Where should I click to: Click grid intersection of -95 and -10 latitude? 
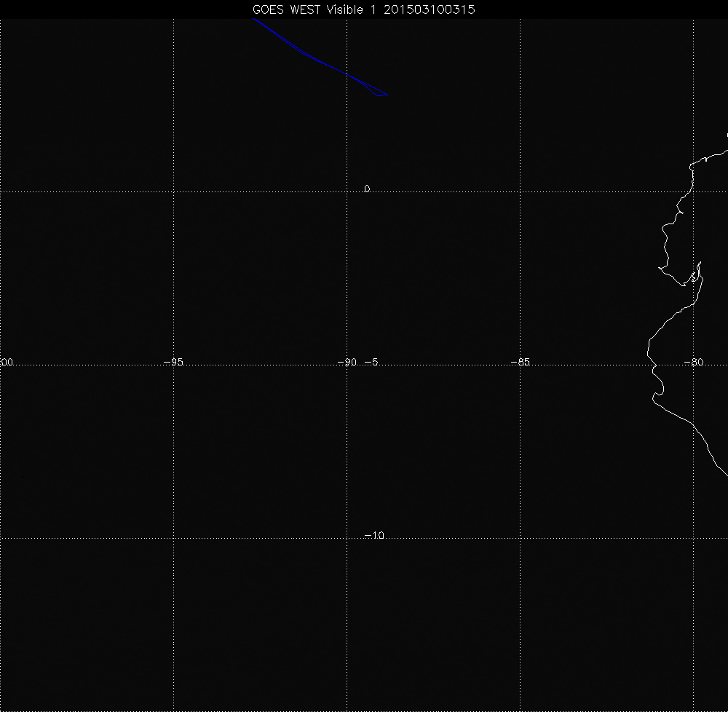click(173, 539)
